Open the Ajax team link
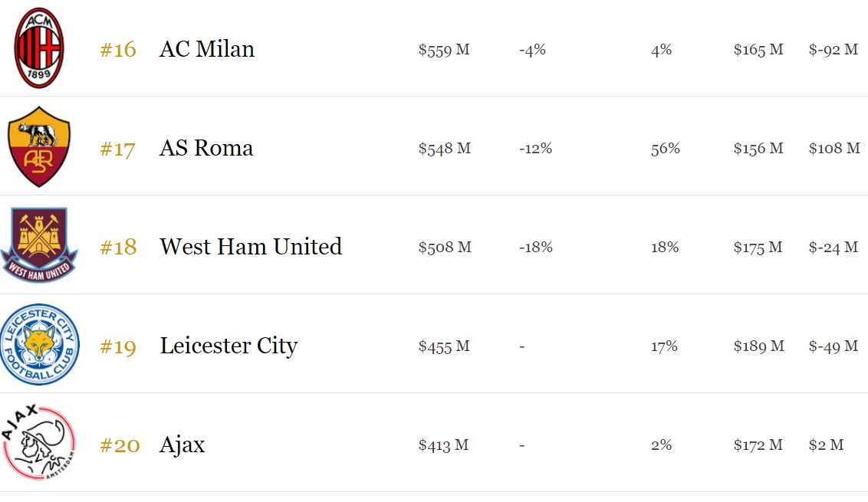The image size is (868, 502). (x=182, y=445)
